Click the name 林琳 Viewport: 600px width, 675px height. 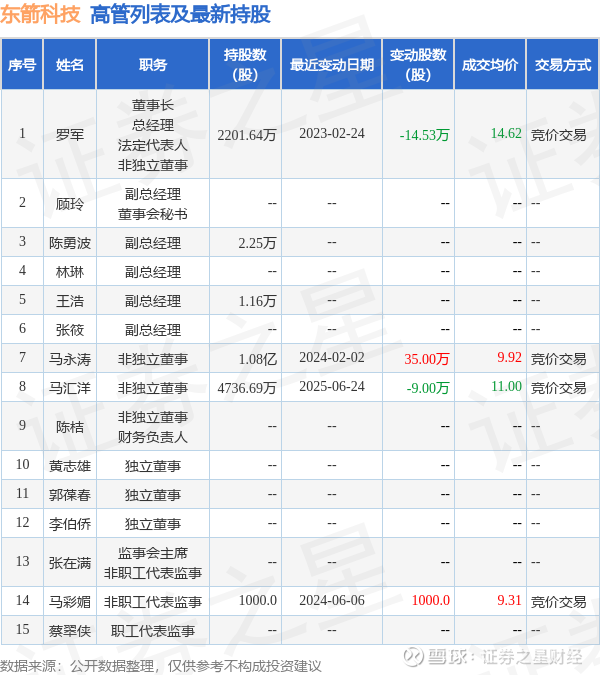point(70,272)
